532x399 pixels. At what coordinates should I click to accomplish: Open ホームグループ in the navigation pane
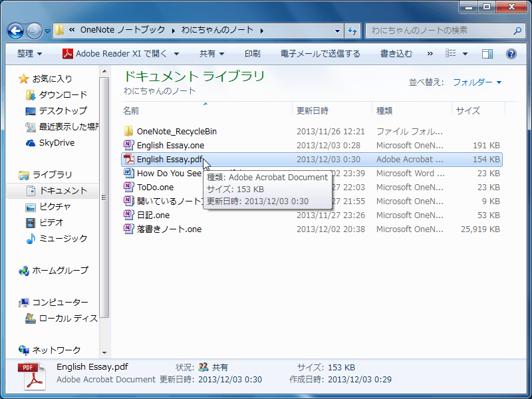[x=54, y=271]
